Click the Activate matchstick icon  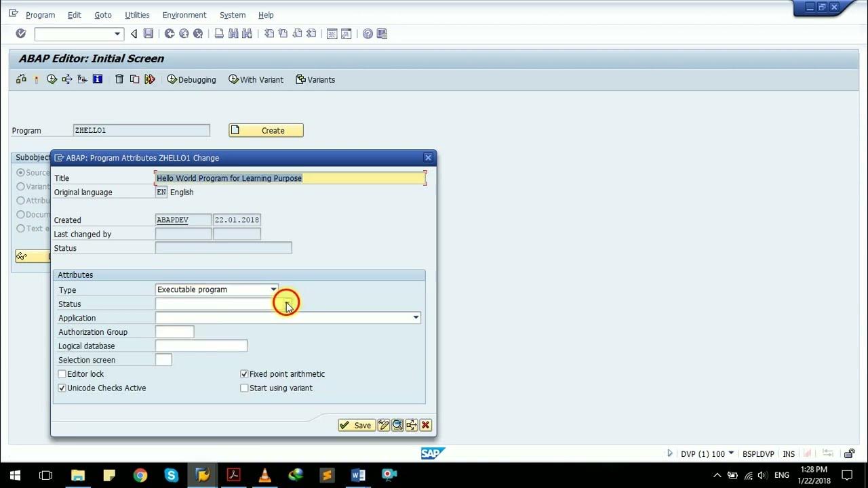click(36, 79)
